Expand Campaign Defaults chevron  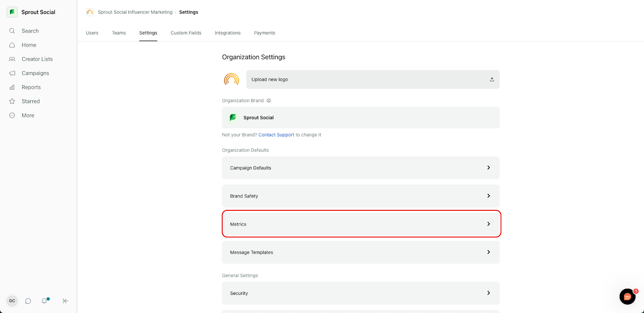(x=489, y=168)
